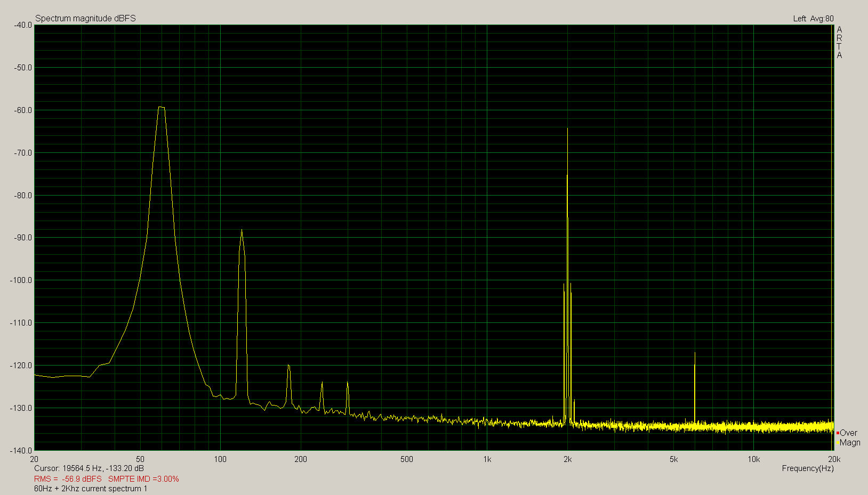Click the 120 Hz harmonic peak
The width and height of the screenshot is (868, 495).
(x=242, y=230)
